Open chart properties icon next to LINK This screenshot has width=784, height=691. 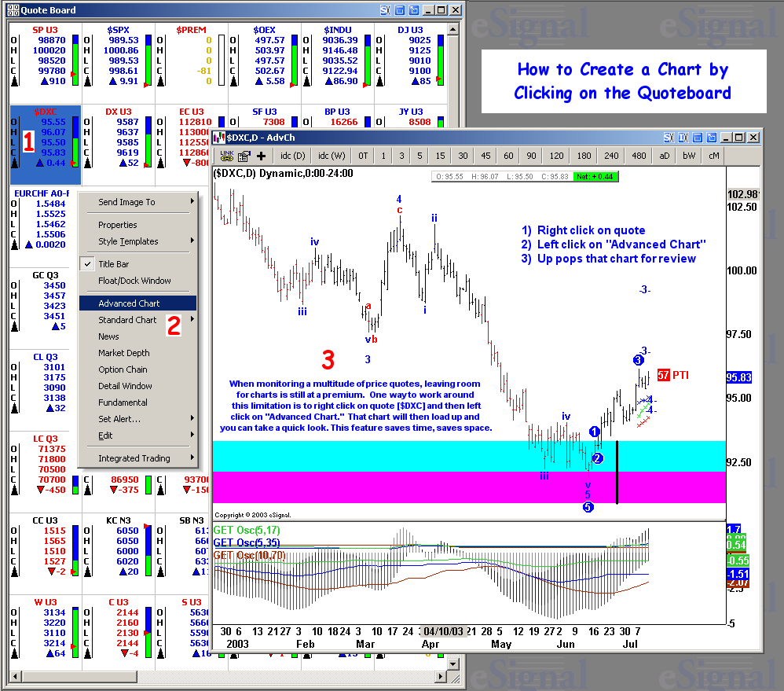(x=244, y=156)
